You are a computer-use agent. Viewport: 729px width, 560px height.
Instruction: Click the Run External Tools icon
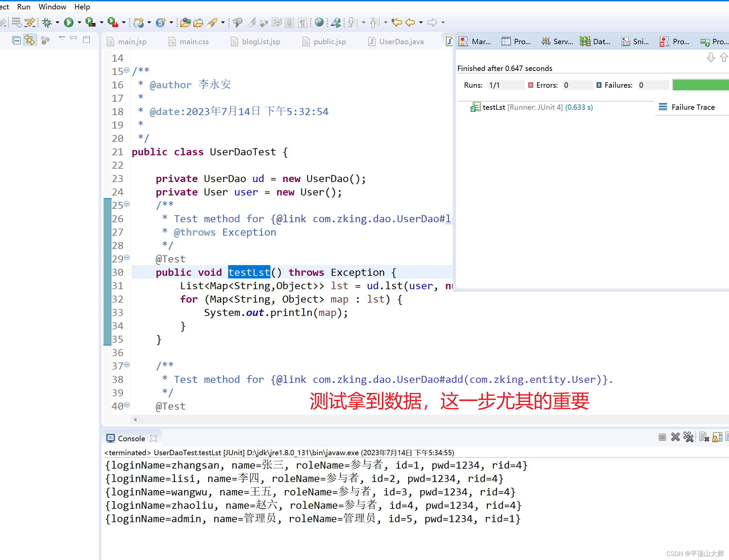(113, 22)
